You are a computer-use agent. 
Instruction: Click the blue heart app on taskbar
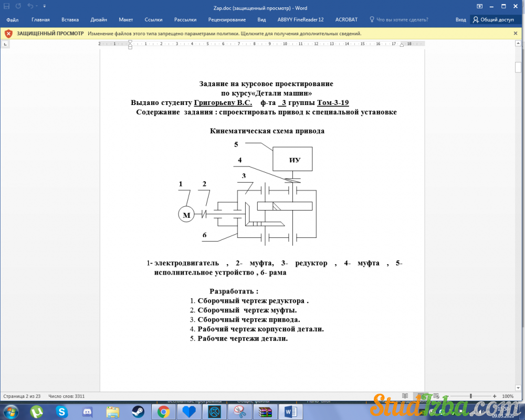189,412
